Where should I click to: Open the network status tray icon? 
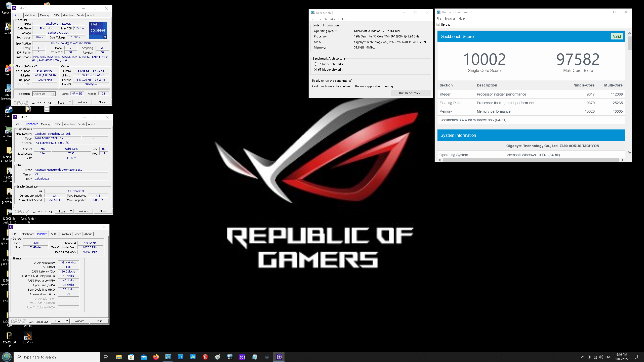coord(595,357)
